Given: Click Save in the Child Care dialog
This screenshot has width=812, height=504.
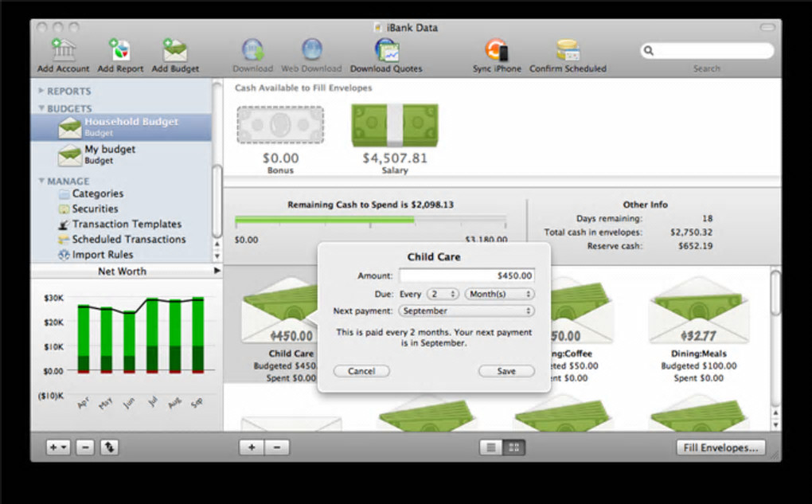Looking at the screenshot, I should tap(506, 371).
